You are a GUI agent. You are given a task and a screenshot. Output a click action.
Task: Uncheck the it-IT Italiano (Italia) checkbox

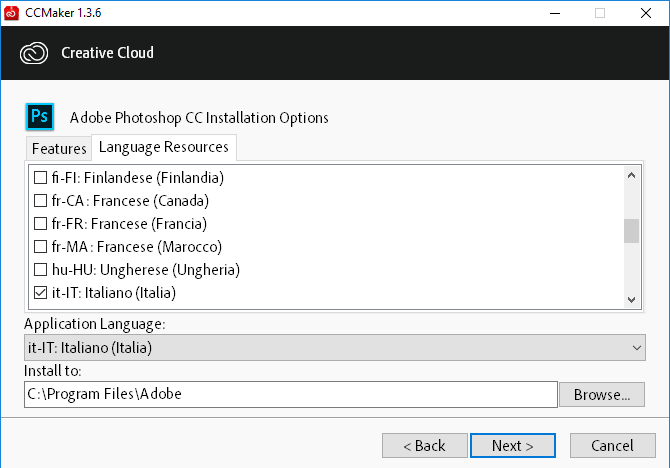click(40, 293)
